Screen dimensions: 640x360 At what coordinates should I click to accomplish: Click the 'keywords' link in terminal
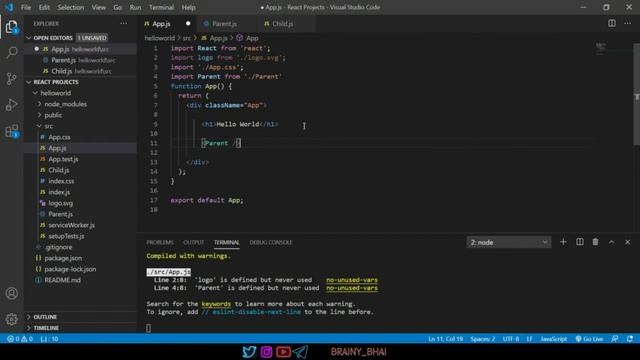click(216, 304)
